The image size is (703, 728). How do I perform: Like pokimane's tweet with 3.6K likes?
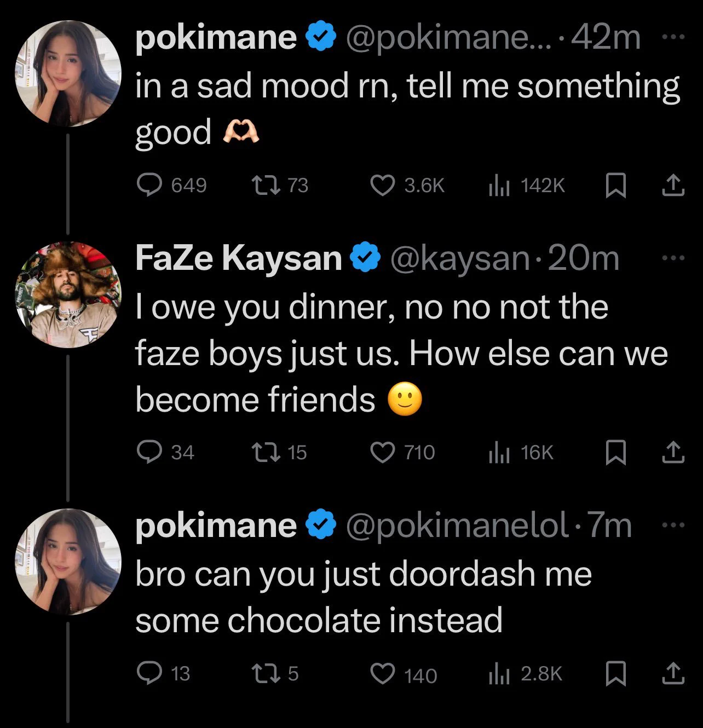coord(382,186)
